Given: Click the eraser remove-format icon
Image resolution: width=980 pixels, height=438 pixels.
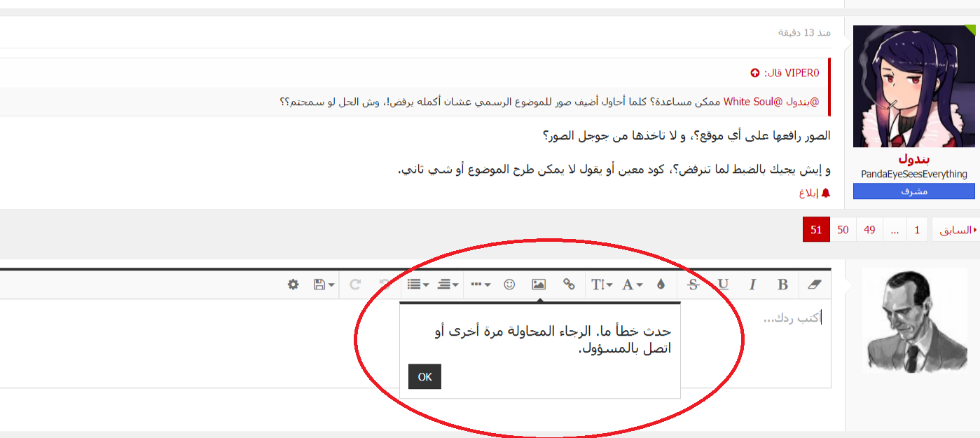Looking at the screenshot, I should [x=813, y=285].
